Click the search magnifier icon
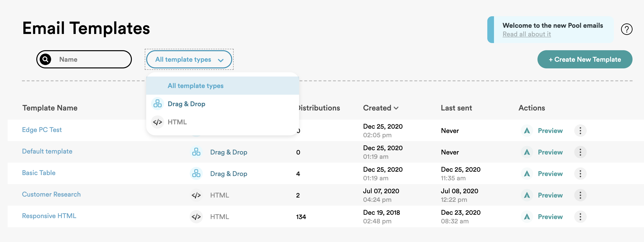Image resolution: width=644 pixels, height=242 pixels. [x=45, y=59]
